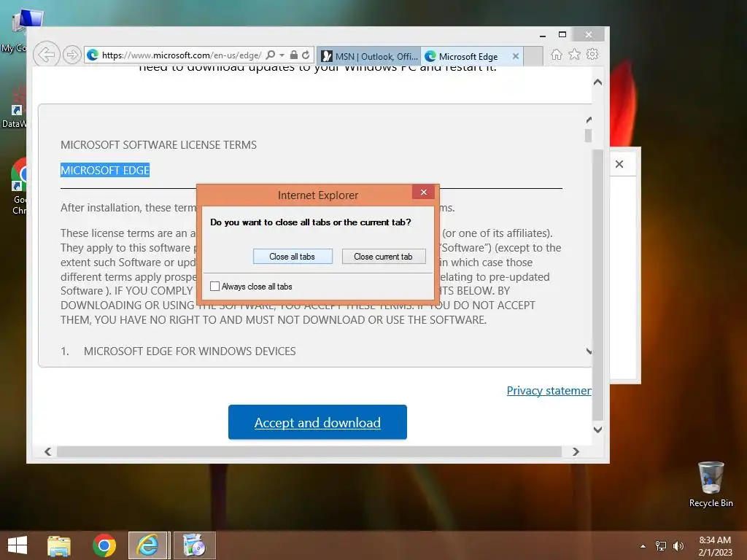The height and width of the screenshot is (560, 747).
Task: Open Favorites star icon
Action: 575,54
